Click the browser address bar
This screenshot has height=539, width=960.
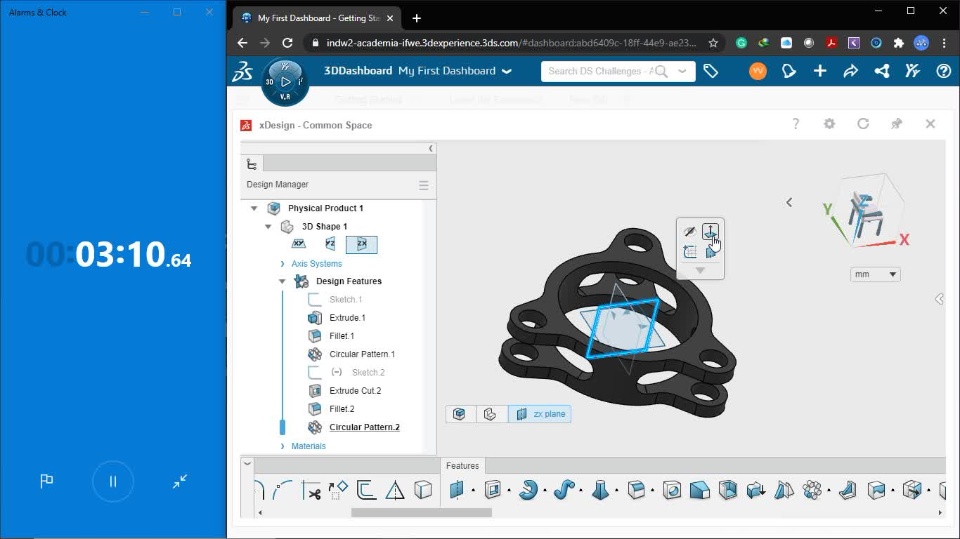(511, 43)
